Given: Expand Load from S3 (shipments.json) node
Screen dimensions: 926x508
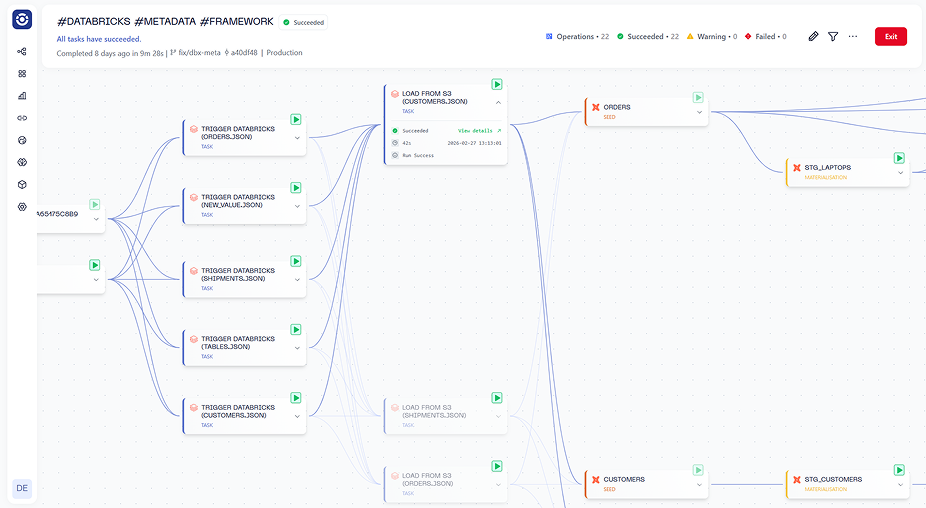Looking at the screenshot, I should [498, 416].
